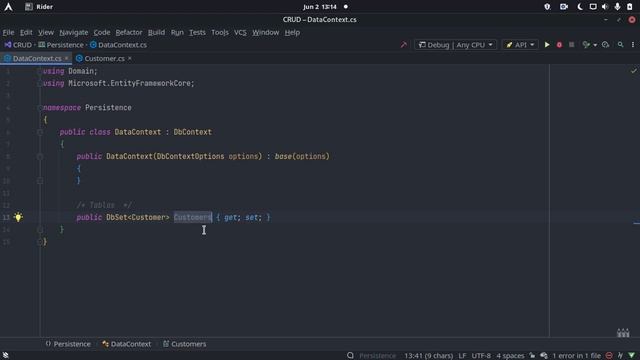The image size is (640, 360).
Task: Open the Navigate menu
Action: [73, 32]
